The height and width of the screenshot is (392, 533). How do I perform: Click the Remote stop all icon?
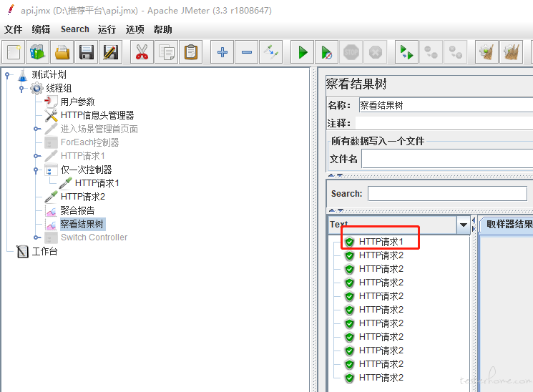[x=431, y=52]
